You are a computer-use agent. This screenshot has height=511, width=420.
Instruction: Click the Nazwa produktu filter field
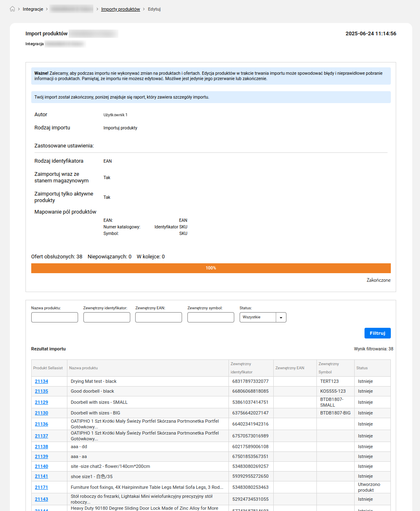point(55,317)
